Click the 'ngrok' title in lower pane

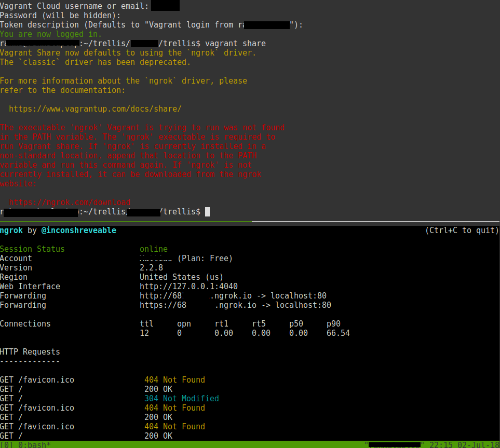click(x=11, y=230)
